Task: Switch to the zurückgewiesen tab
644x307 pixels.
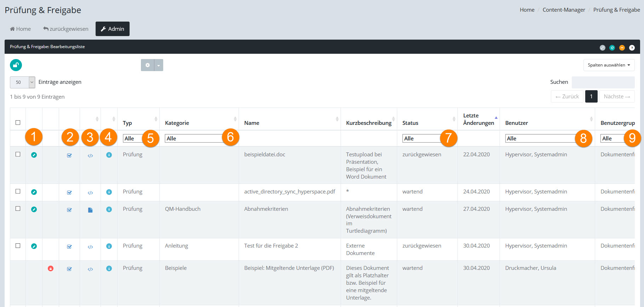Action: (x=66, y=29)
